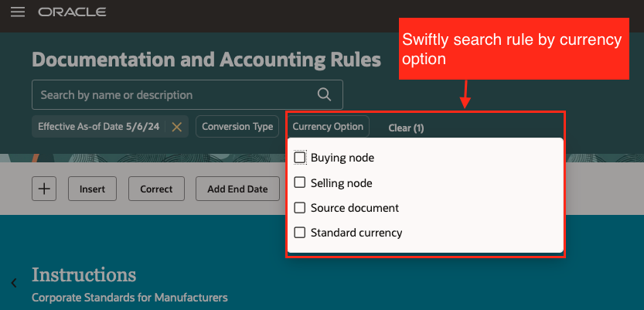
Task: Click the Effective As-of Date filter chip
Action: point(98,127)
